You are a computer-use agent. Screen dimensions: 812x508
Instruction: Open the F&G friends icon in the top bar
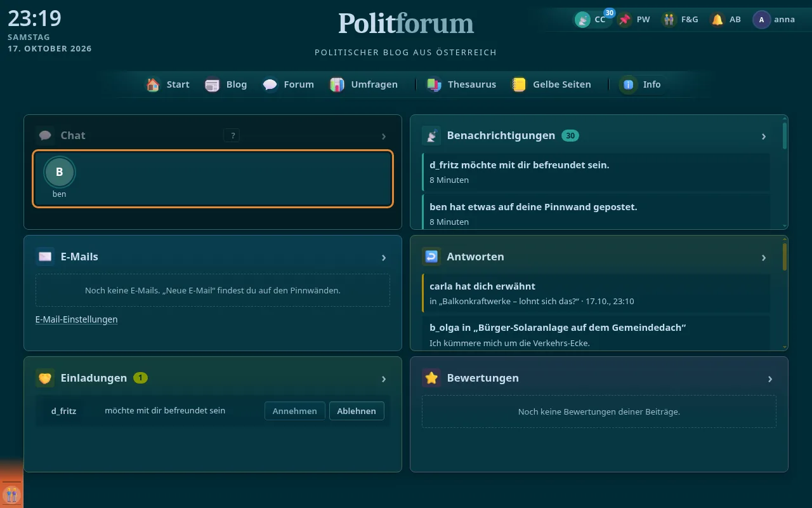pyautogui.click(x=680, y=20)
